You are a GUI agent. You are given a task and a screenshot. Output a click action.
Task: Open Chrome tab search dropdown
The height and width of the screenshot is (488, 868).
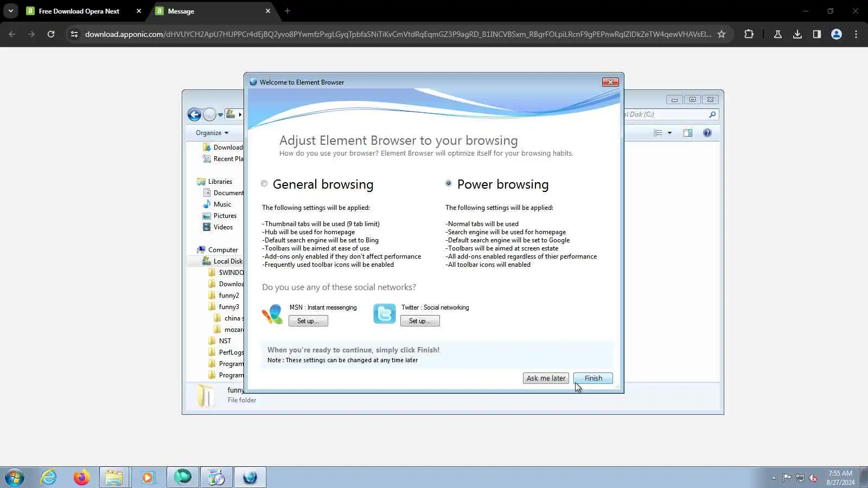pyautogui.click(x=11, y=11)
